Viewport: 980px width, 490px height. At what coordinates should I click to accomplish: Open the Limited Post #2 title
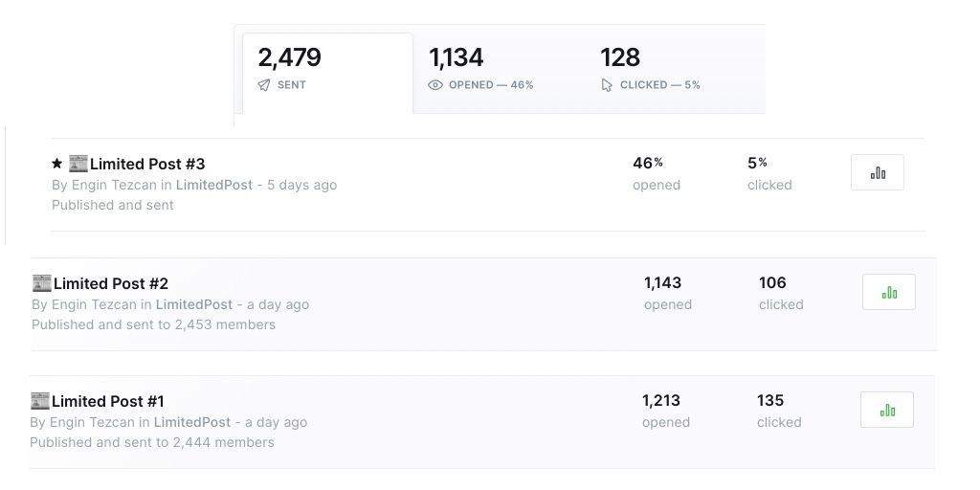pos(111,283)
